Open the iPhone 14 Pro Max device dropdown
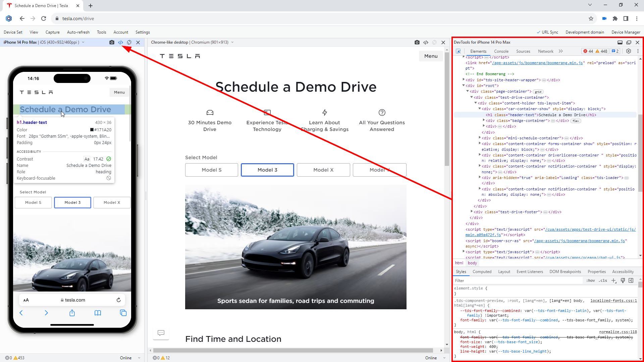 [x=83, y=42]
